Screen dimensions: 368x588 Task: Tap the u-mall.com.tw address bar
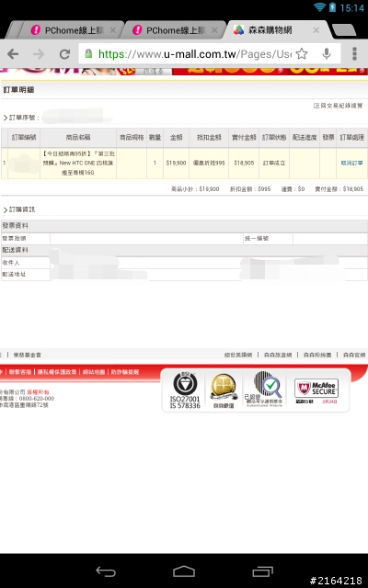click(194, 54)
